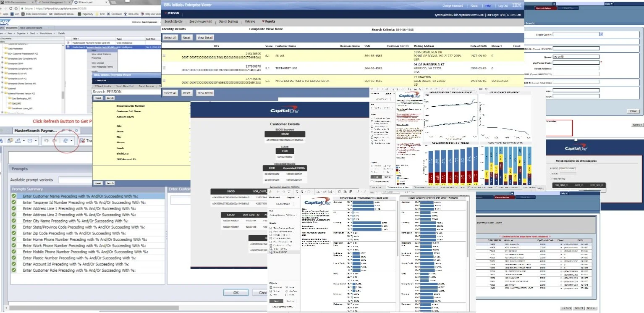Expand the Enterprise SCRA PCI folder
Screen dimensions: 644x313
pos(2,78)
